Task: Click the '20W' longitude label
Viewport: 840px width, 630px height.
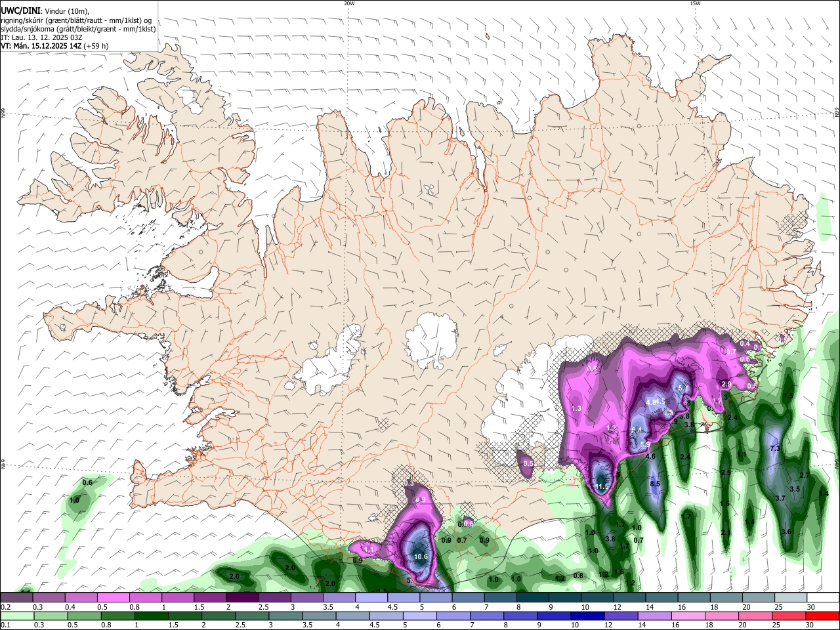Action: (349, 3)
